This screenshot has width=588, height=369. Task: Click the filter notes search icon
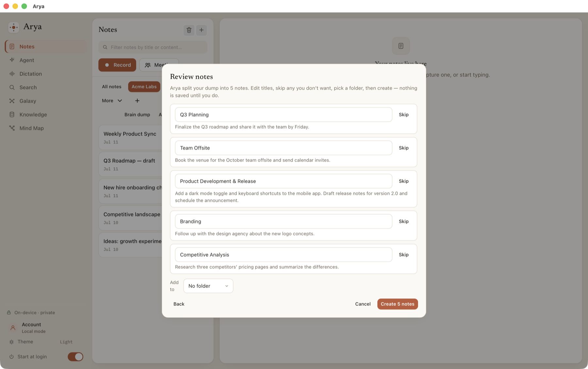point(105,47)
